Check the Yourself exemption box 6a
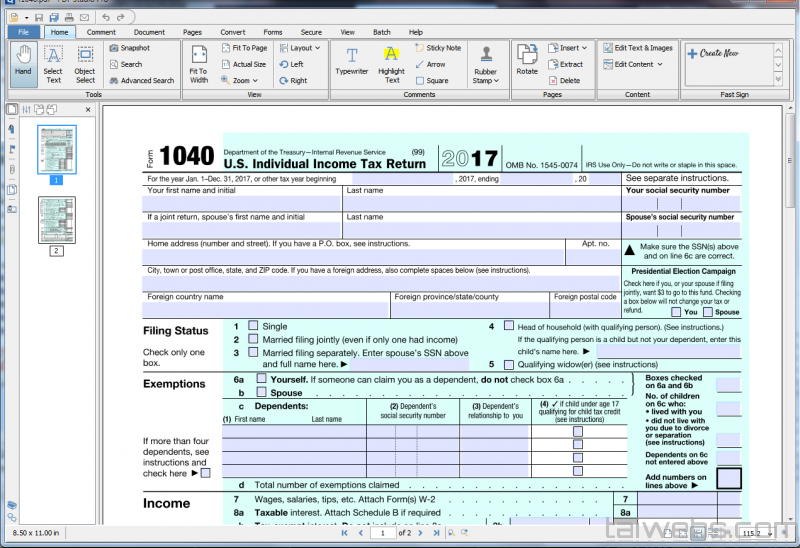The height and width of the screenshot is (548, 800). (261, 379)
